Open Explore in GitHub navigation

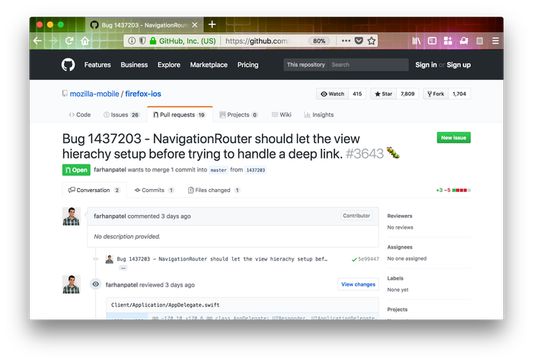pyautogui.click(x=169, y=65)
